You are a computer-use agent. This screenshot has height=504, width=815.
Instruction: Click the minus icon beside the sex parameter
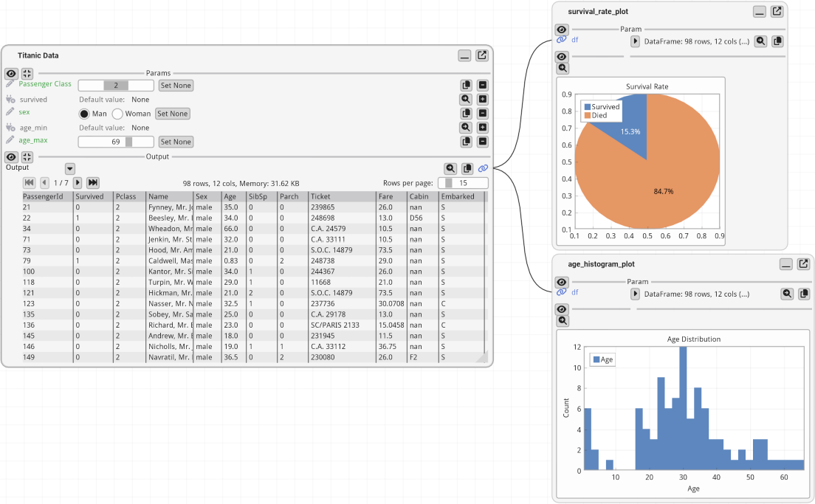pyautogui.click(x=482, y=113)
